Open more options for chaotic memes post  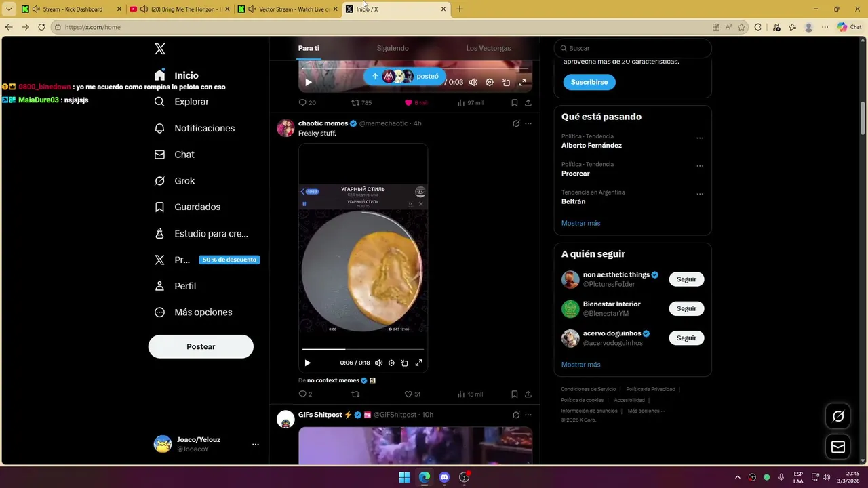(x=528, y=123)
